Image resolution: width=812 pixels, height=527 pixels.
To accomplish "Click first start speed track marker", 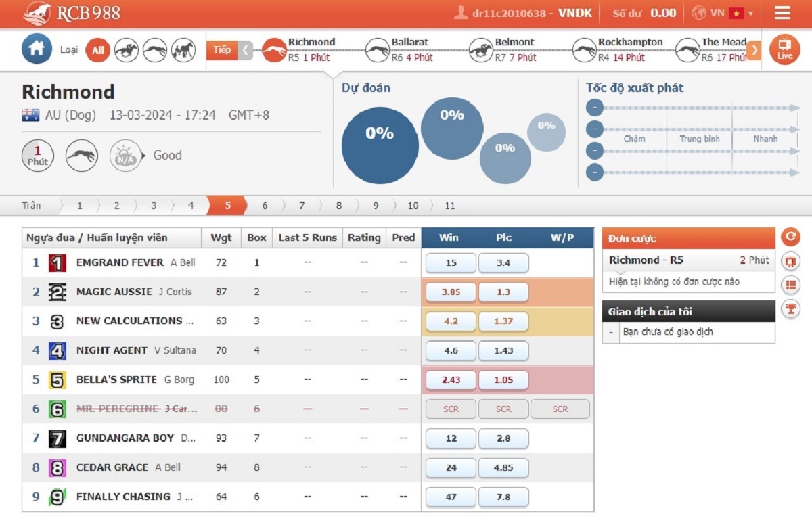I will pos(594,108).
